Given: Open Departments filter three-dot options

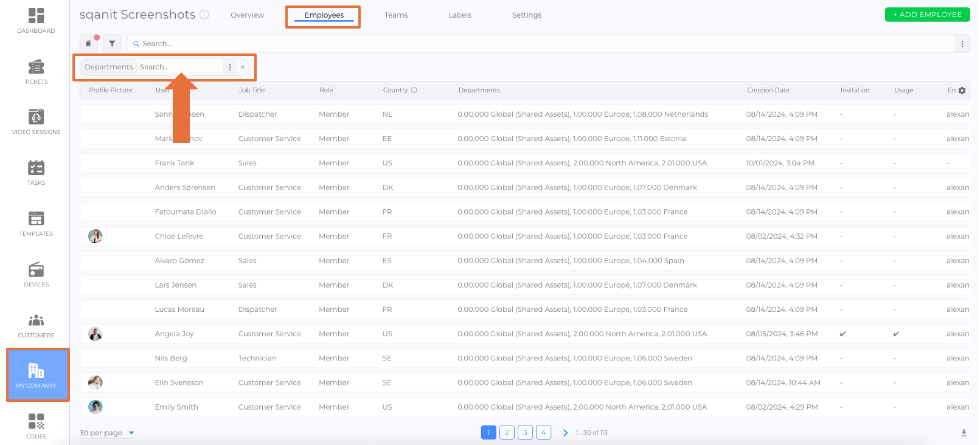Looking at the screenshot, I should (x=230, y=67).
